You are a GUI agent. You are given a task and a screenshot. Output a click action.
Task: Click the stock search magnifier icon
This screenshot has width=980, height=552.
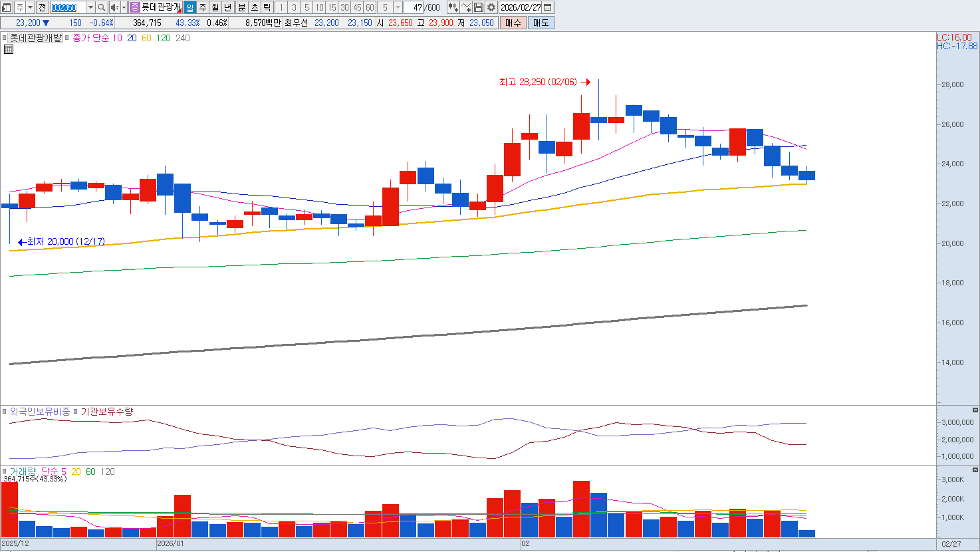coord(101,7)
